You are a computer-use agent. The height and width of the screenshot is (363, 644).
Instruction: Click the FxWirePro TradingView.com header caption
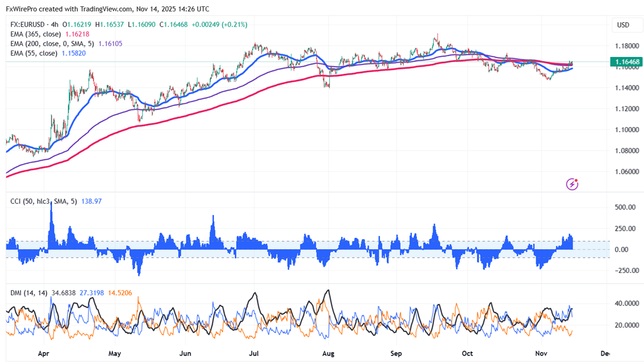point(107,9)
